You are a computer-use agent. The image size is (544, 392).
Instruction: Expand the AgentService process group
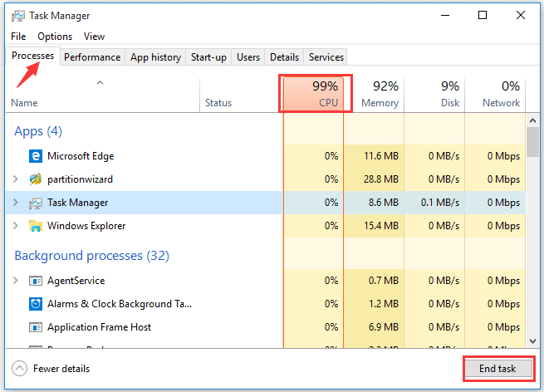coord(15,280)
